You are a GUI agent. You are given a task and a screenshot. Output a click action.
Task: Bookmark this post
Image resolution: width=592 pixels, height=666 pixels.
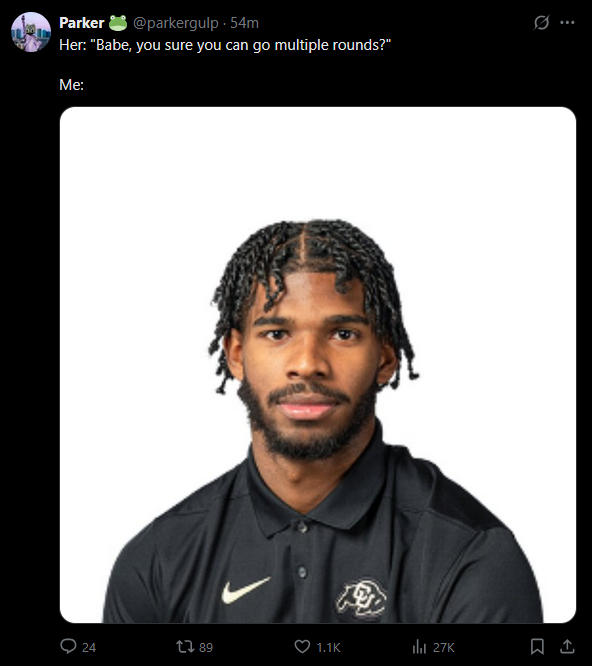coord(537,646)
